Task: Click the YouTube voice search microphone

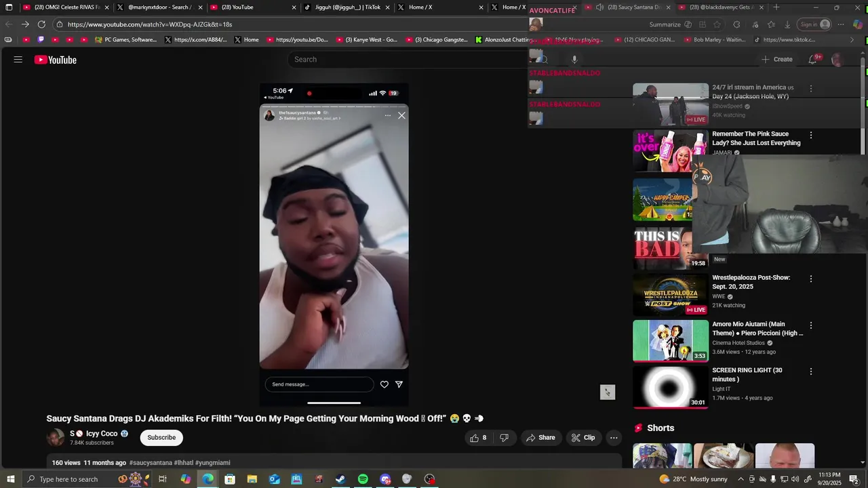Action: coord(574,60)
